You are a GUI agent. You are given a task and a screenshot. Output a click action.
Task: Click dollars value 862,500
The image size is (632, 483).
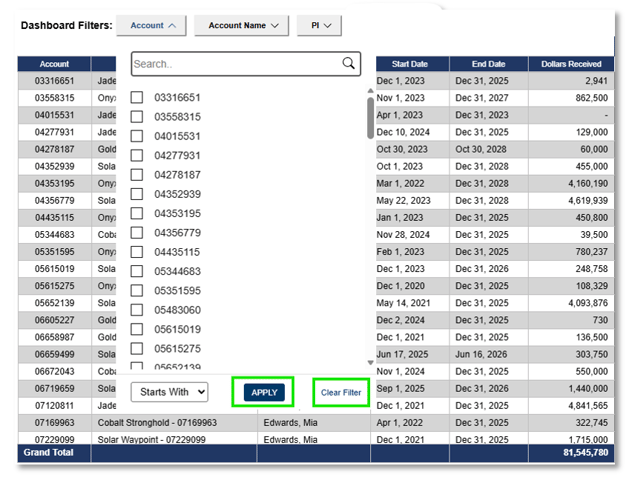[591, 98]
